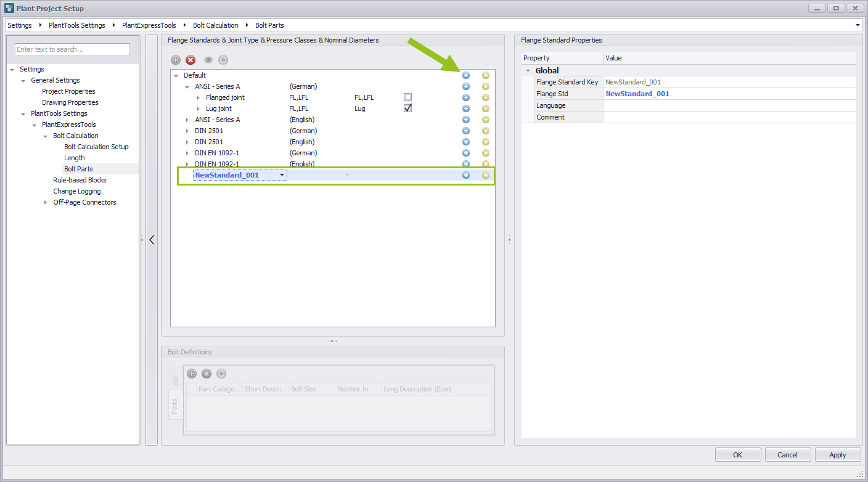Click the Bolt Size column header
This screenshot has height=482, width=868.
click(312, 389)
